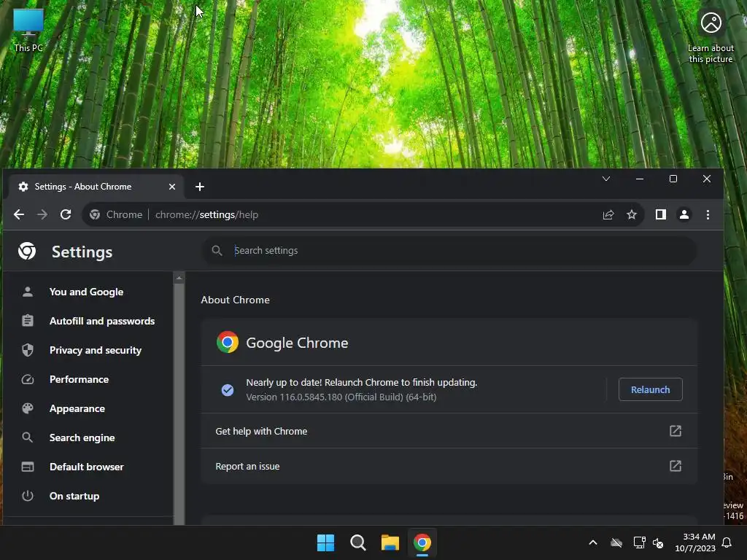This screenshot has height=560, width=747.
Task: Open Report an issue link
Action: tap(449, 466)
